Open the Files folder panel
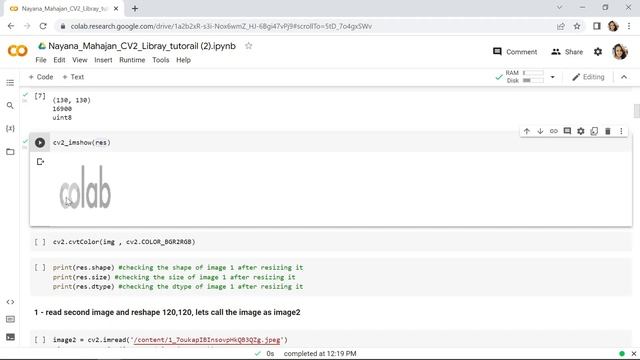The height and width of the screenshot is (360, 640). (x=10, y=152)
